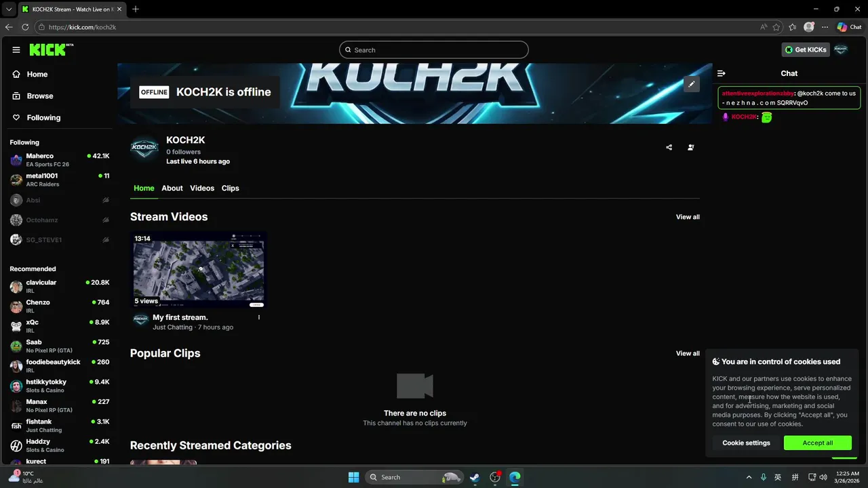Click the follow user icon beside share
Viewport: 868px width, 488px height.
click(691, 147)
